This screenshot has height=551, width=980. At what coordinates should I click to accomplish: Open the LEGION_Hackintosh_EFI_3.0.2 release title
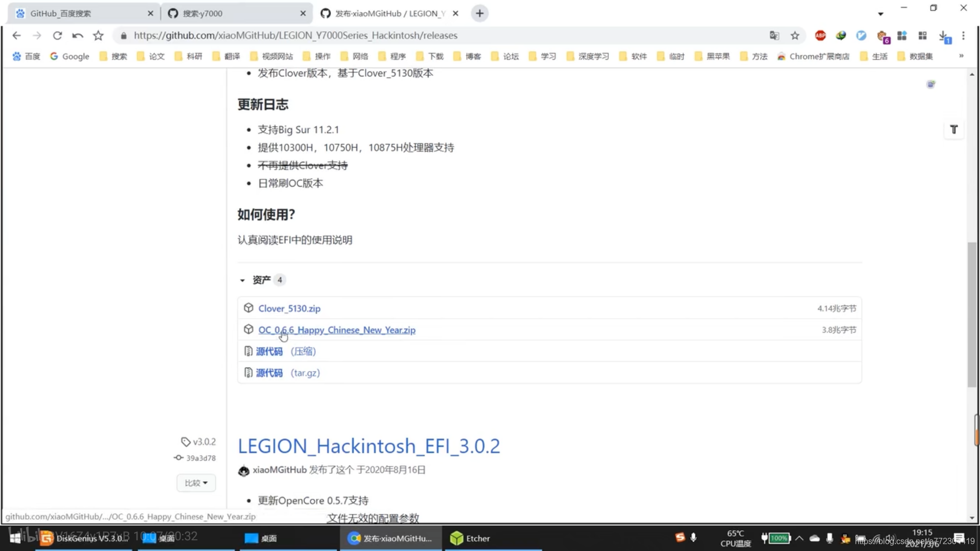[369, 446]
